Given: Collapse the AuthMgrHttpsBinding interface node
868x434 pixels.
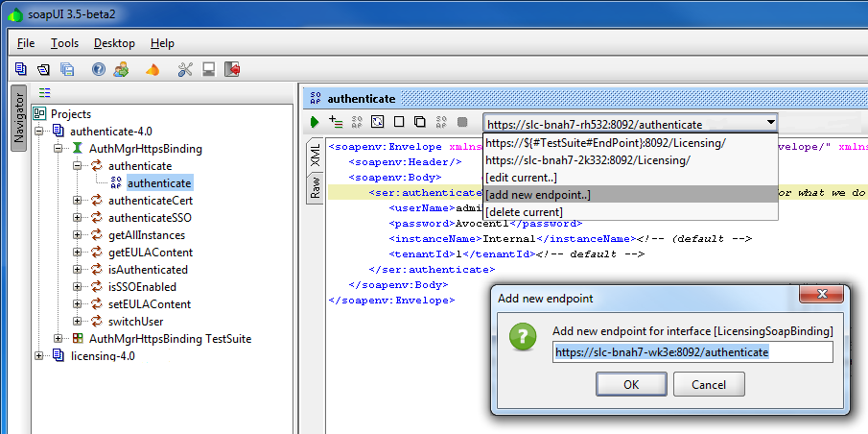Looking at the screenshot, I should [x=59, y=149].
